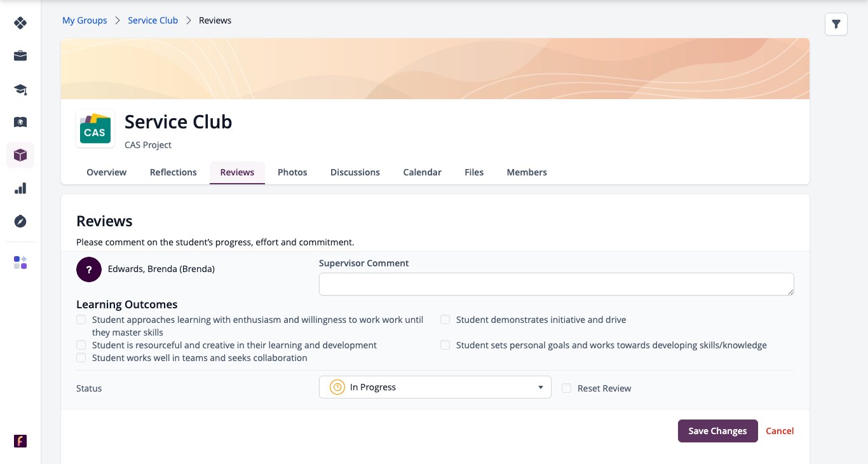This screenshot has width=868, height=464.
Task: Click Brenda Edwards' question mark avatar
Action: pyautogui.click(x=89, y=270)
